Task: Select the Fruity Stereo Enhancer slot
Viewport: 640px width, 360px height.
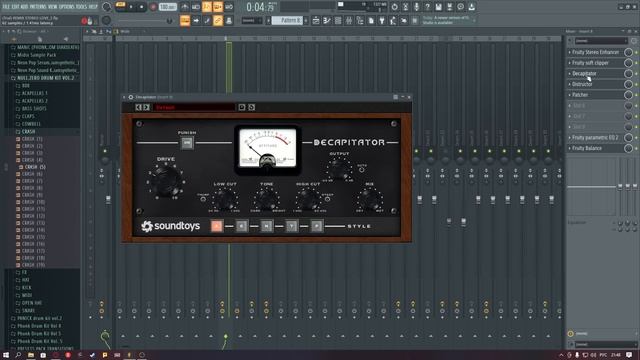Action: click(x=595, y=52)
